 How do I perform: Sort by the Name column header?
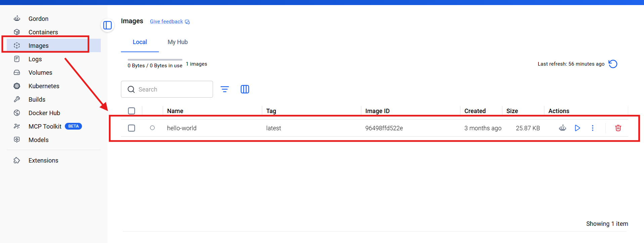[175, 111]
